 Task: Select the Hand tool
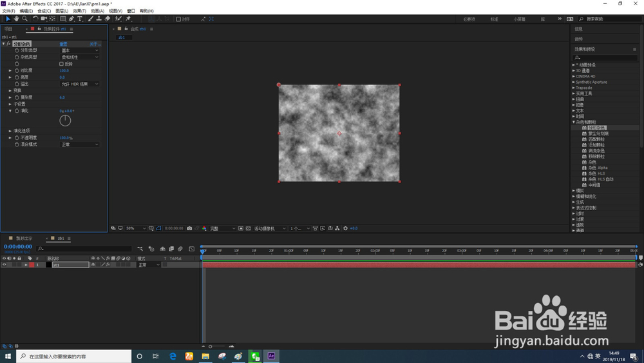click(17, 19)
